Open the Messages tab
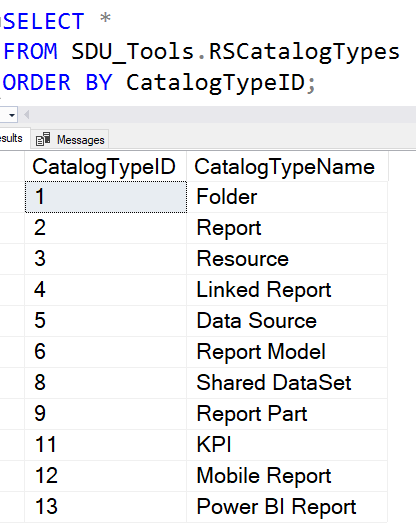 tap(70, 139)
